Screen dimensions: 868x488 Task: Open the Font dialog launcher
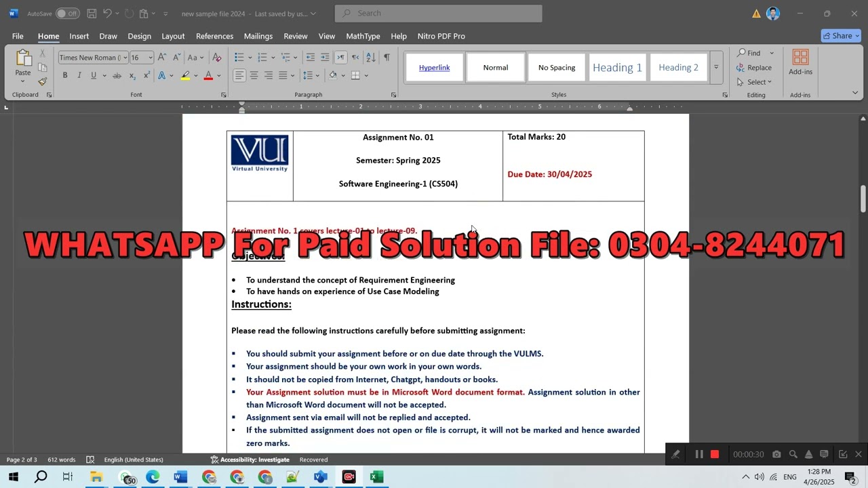[x=224, y=95]
